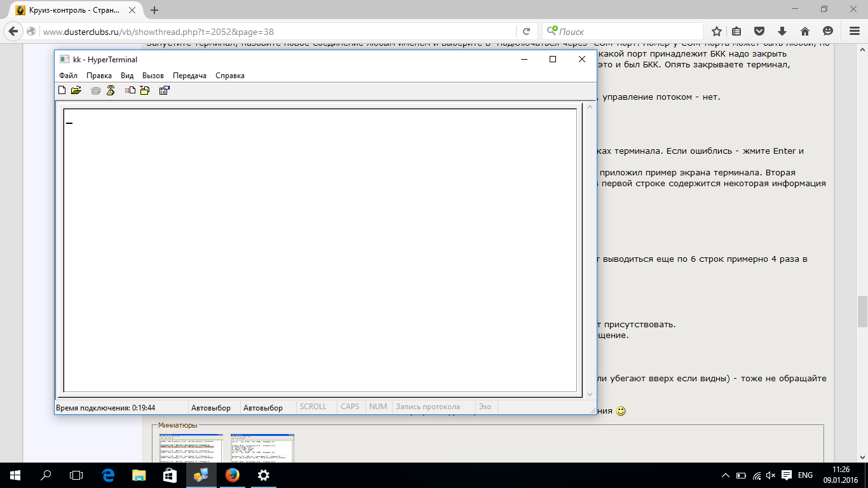Click the battery tray icon
The height and width of the screenshot is (488, 868).
tap(741, 475)
